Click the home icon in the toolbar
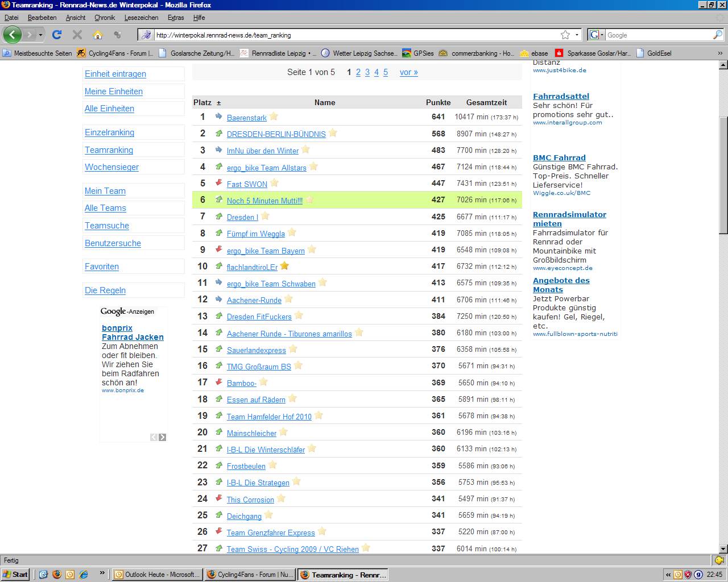The height and width of the screenshot is (582, 728). click(98, 35)
